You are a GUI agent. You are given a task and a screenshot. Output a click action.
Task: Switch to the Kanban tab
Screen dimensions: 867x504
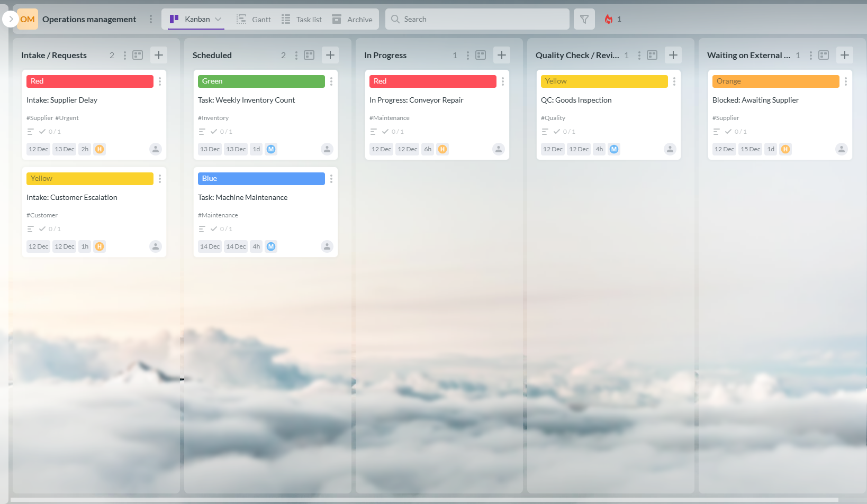coord(194,19)
